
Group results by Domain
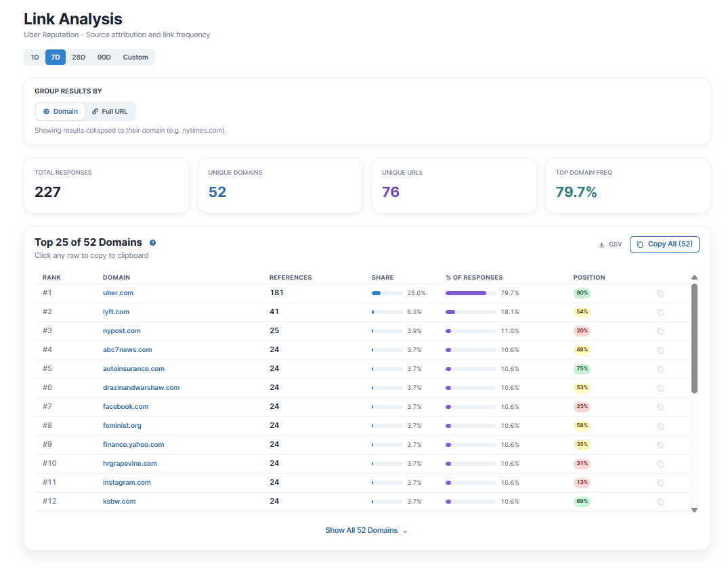(x=60, y=112)
